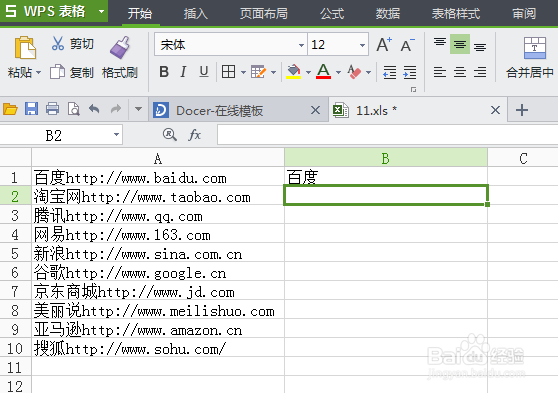The height and width of the screenshot is (393, 558).
Task: Click the Paste clipboard icon
Action: [25, 47]
